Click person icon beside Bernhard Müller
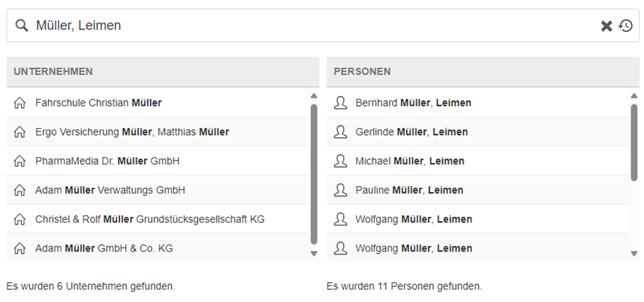This screenshot has height=302, width=644. pos(341,103)
